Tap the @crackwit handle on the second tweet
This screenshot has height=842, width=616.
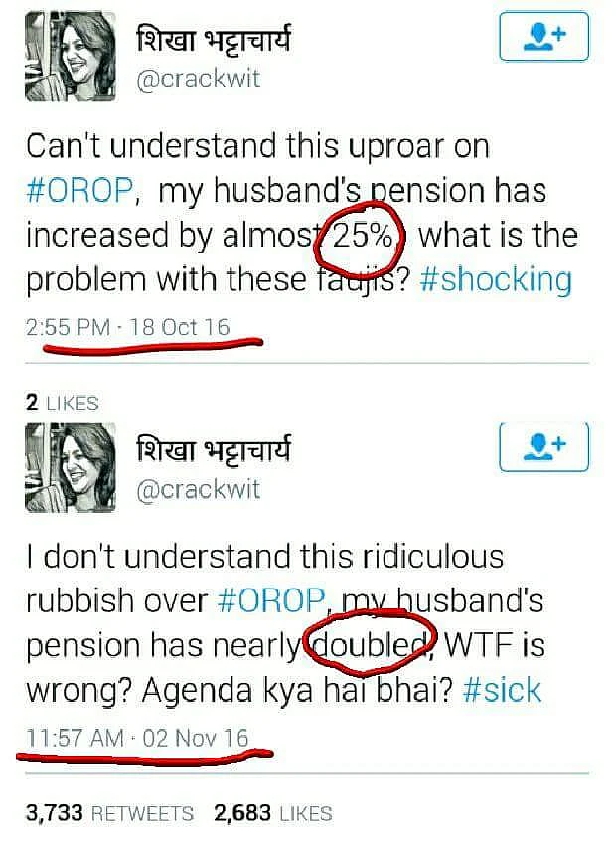tap(199, 490)
